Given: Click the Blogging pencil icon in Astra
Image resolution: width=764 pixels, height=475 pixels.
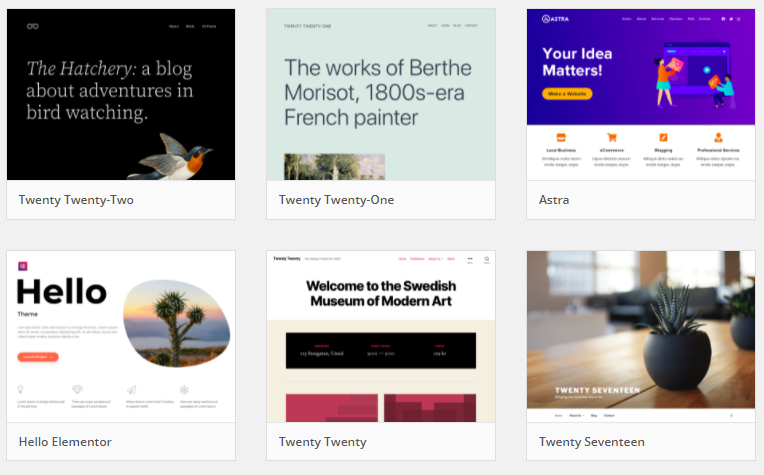Looking at the screenshot, I should pyautogui.click(x=663, y=137).
